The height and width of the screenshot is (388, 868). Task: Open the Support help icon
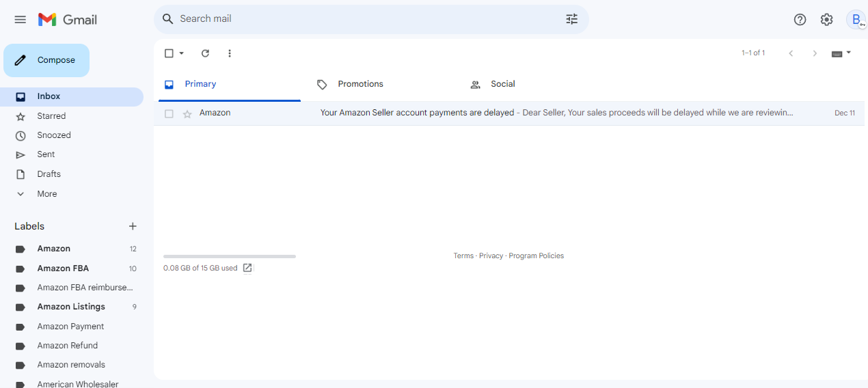pyautogui.click(x=800, y=20)
